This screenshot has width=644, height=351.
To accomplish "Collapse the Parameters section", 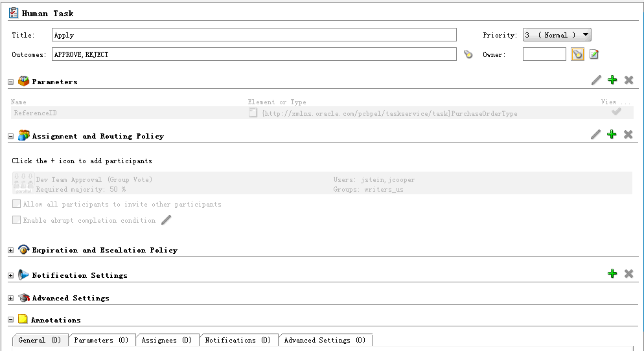I will (x=10, y=82).
